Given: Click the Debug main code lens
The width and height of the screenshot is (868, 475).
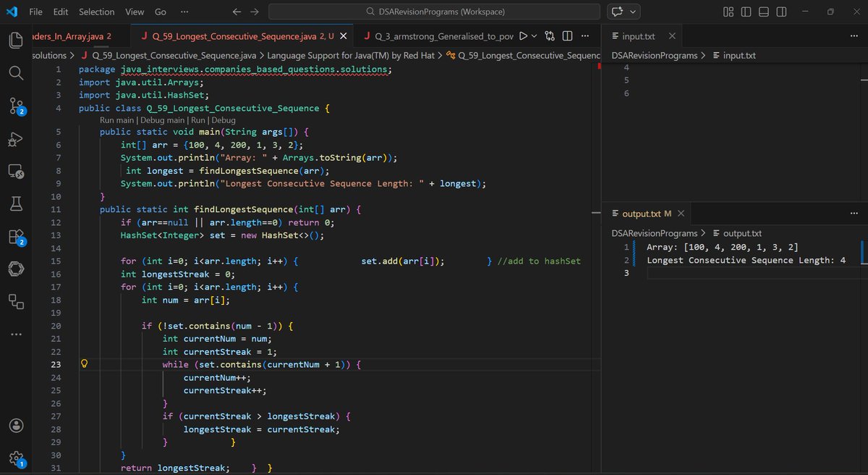Looking at the screenshot, I should click(163, 120).
